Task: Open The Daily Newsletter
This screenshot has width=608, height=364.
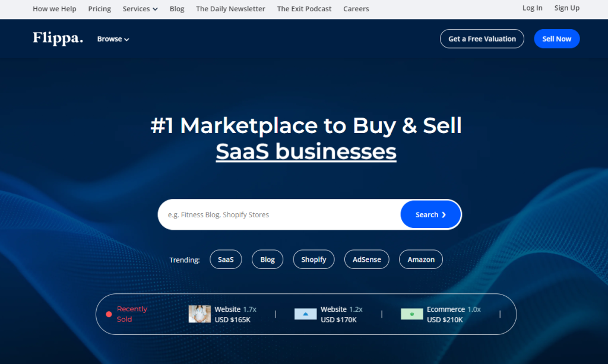Action: (230, 8)
